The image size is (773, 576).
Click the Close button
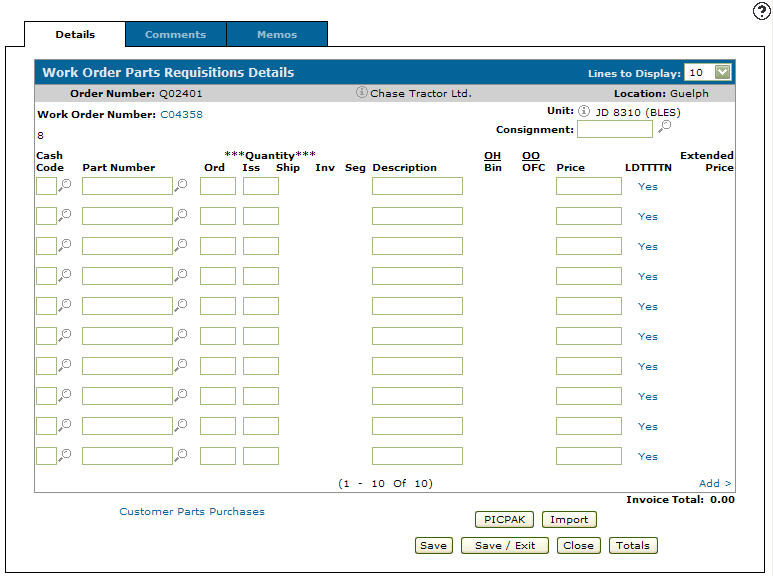tap(578, 545)
